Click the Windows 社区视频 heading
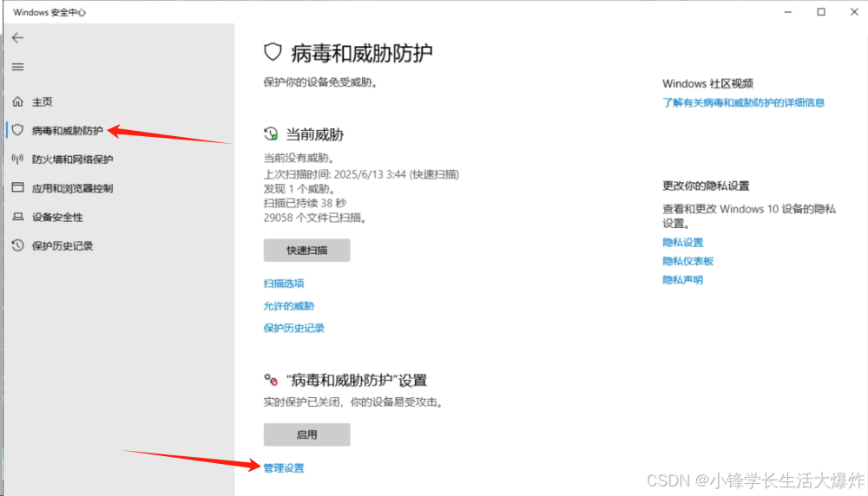 (x=708, y=83)
